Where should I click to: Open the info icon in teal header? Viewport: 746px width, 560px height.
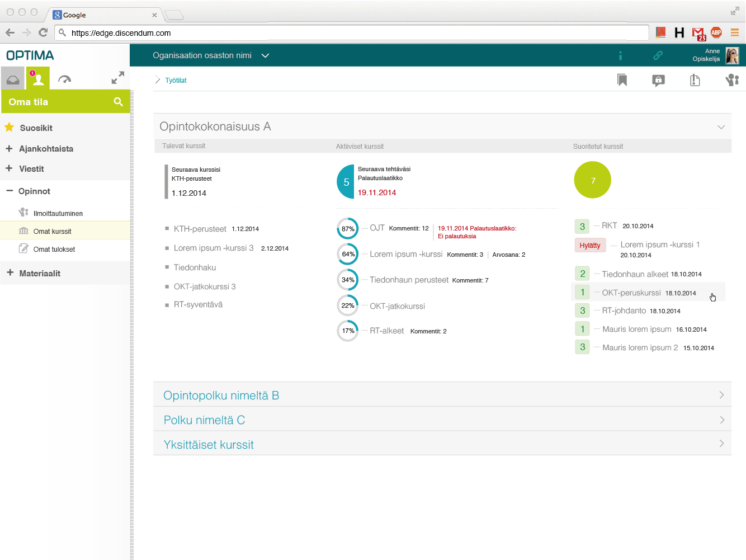620,55
